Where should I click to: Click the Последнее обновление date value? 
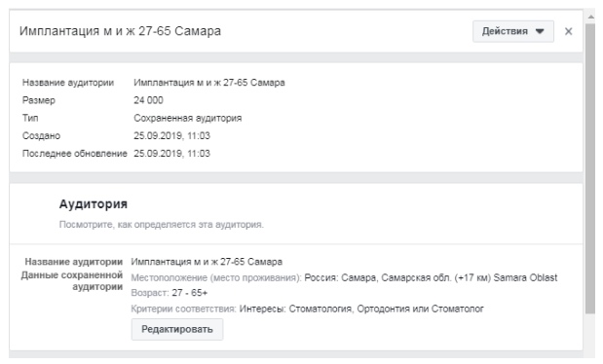171,154
